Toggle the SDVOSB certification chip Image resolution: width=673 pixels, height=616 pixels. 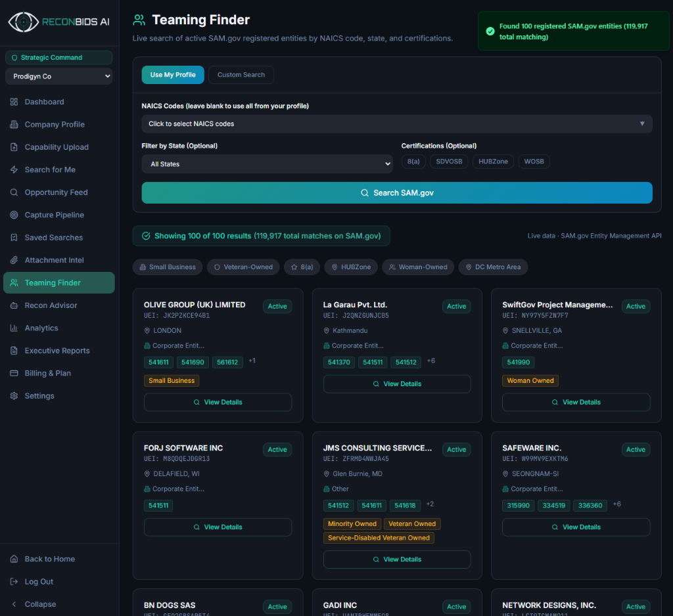(x=449, y=162)
